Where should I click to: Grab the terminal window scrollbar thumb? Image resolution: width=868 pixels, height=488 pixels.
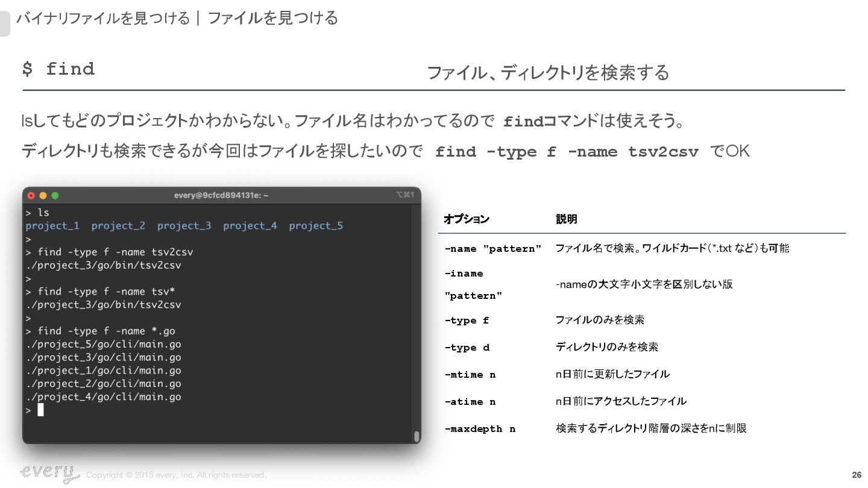tap(416, 436)
